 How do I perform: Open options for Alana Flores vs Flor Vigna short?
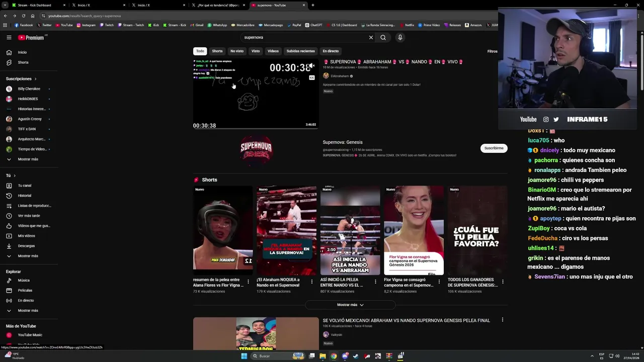[x=248, y=282]
